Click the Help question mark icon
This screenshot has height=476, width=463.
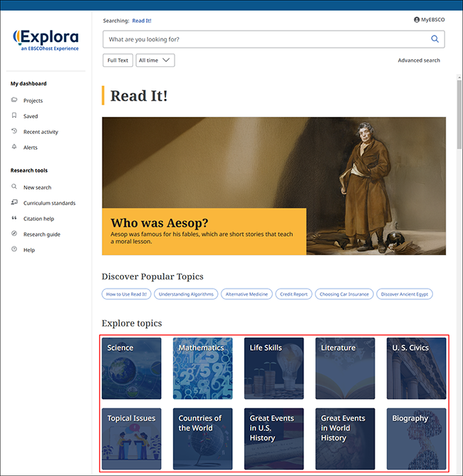[14, 249]
